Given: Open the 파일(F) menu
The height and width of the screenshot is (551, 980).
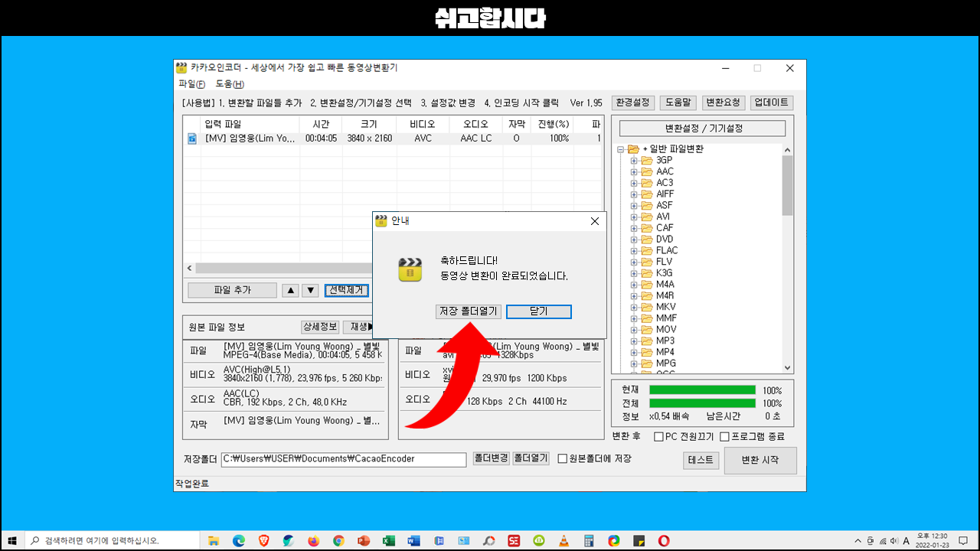Looking at the screenshot, I should coord(191,84).
